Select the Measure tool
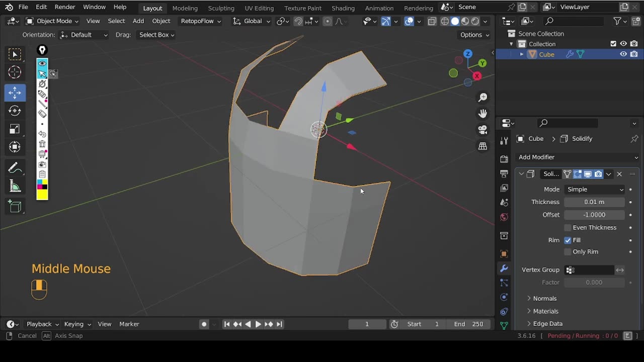The height and width of the screenshot is (362, 644). point(15,187)
